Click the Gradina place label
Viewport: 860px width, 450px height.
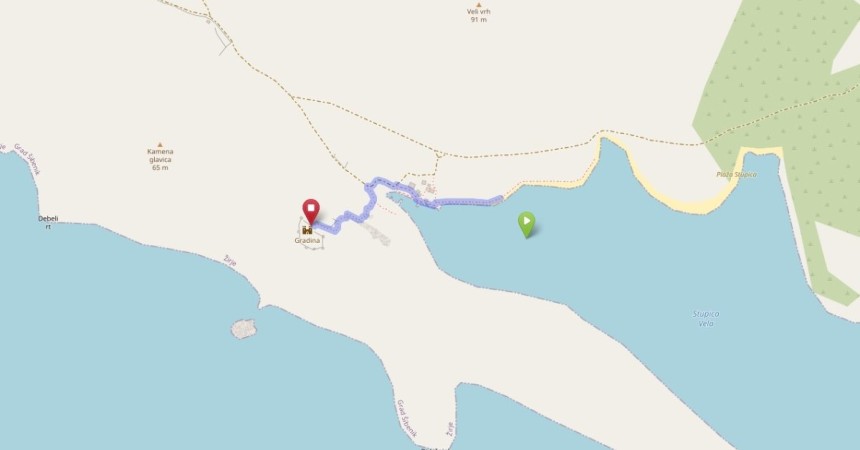point(307,240)
